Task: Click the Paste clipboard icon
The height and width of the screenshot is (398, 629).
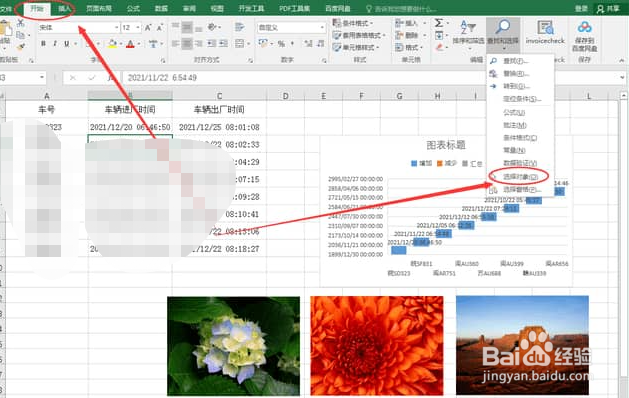Action: click(5, 29)
